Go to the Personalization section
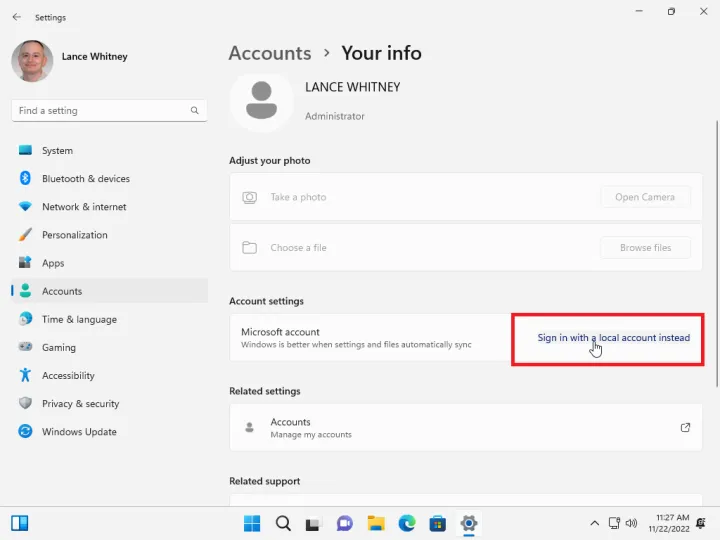 [74, 235]
